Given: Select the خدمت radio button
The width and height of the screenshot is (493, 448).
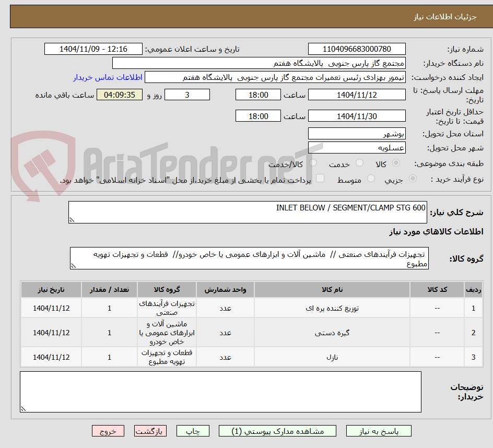Looking at the screenshot, I should pos(359,163).
